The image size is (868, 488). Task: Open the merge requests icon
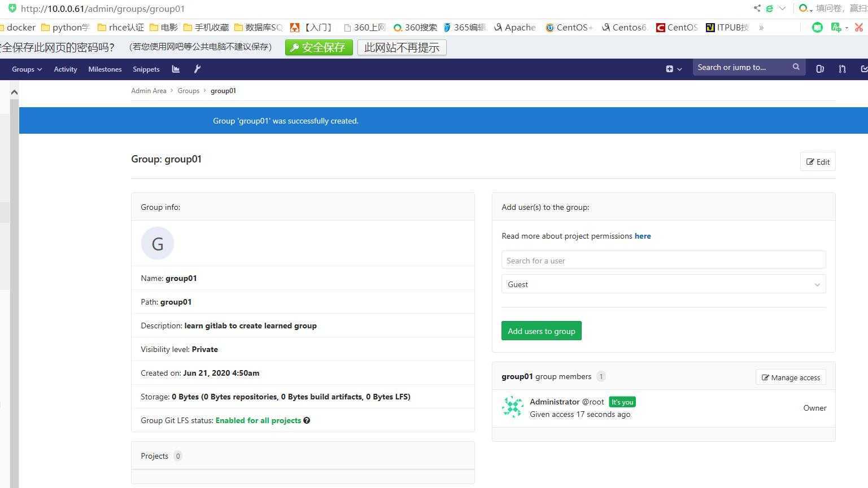(x=842, y=69)
